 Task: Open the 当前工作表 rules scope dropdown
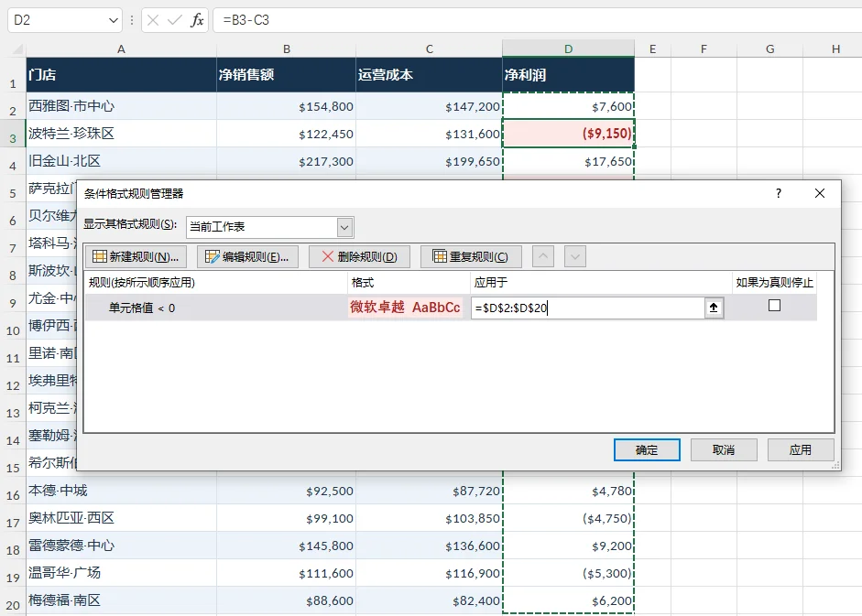click(x=270, y=227)
